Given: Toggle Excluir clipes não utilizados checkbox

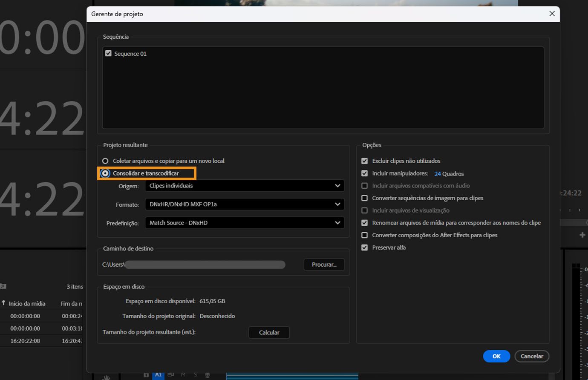Looking at the screenshot, I should [x=364, y=161].
